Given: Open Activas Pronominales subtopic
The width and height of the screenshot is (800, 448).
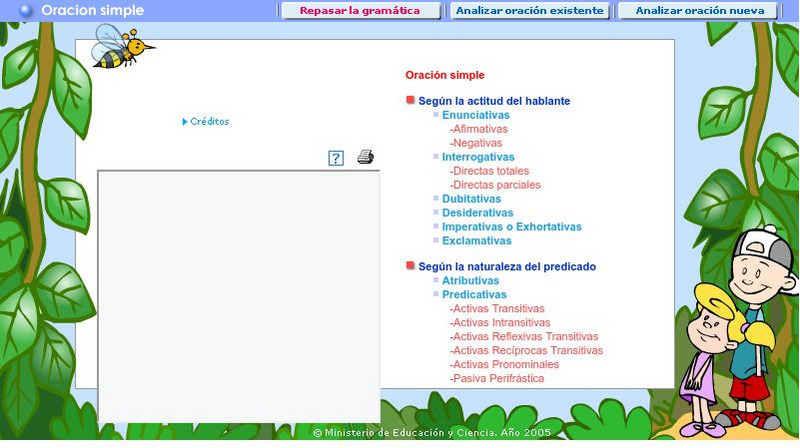Looking at the screenshot, I should coord(504,364).
